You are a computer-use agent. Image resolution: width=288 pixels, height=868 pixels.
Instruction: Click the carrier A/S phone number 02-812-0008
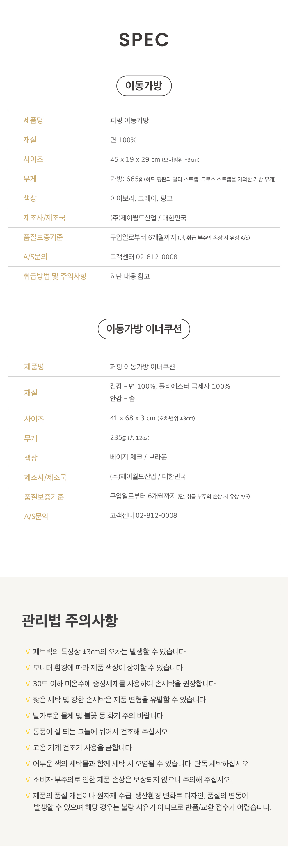click(x=156, y=257)
